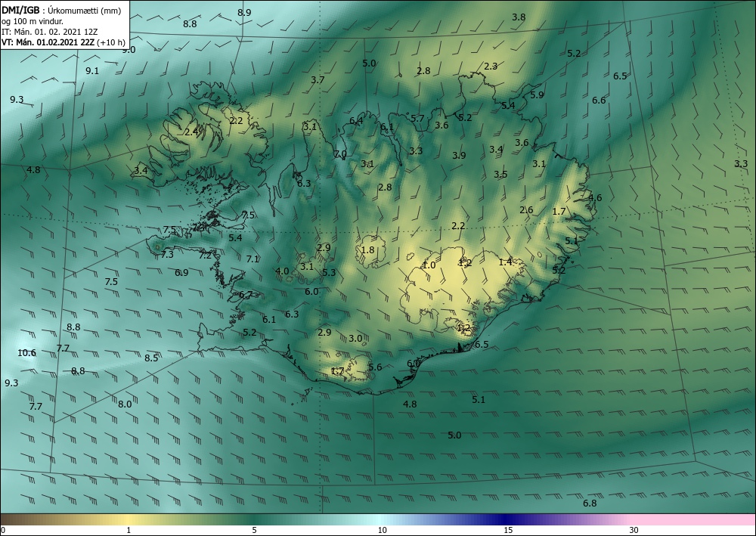Click the '(+10 h)' forecast offset
Viewport: 756px width, 536px height.
coord(111,42)
